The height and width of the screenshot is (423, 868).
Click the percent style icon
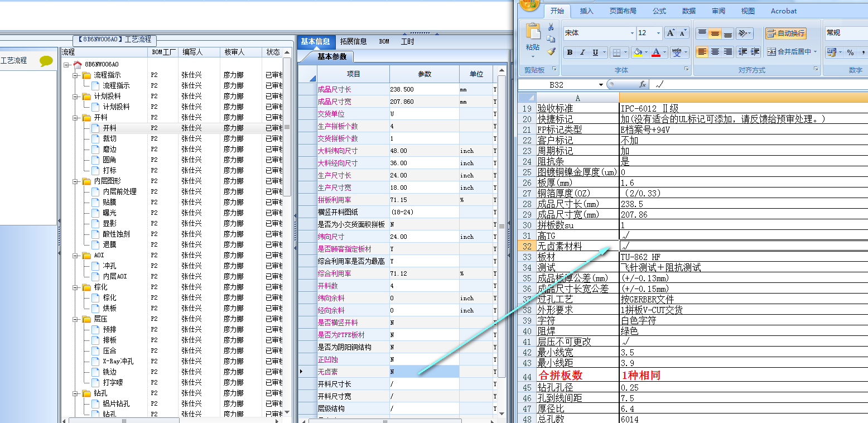(851, 52)
